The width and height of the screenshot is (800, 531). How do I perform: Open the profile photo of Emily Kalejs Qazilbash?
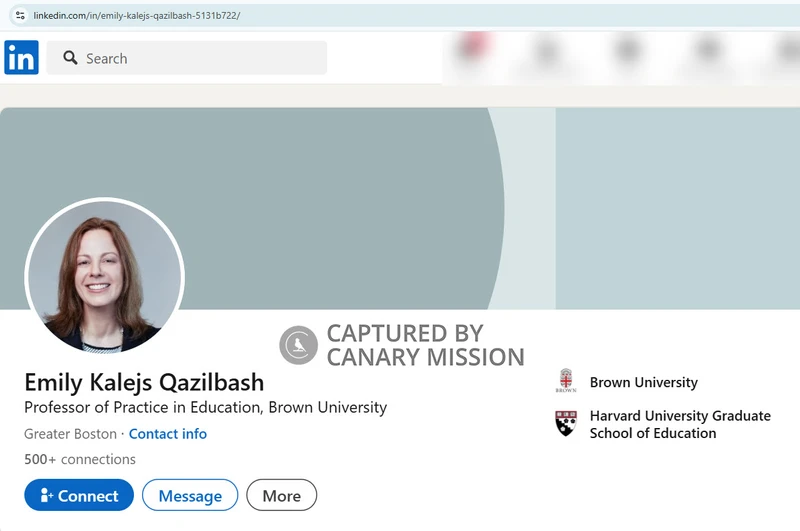[105, 276]
